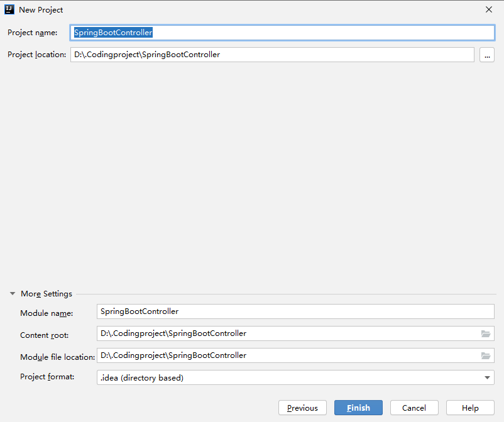Open folder browser for Module file location
Viewport: 504px width, 422px height.
point(486,355)
